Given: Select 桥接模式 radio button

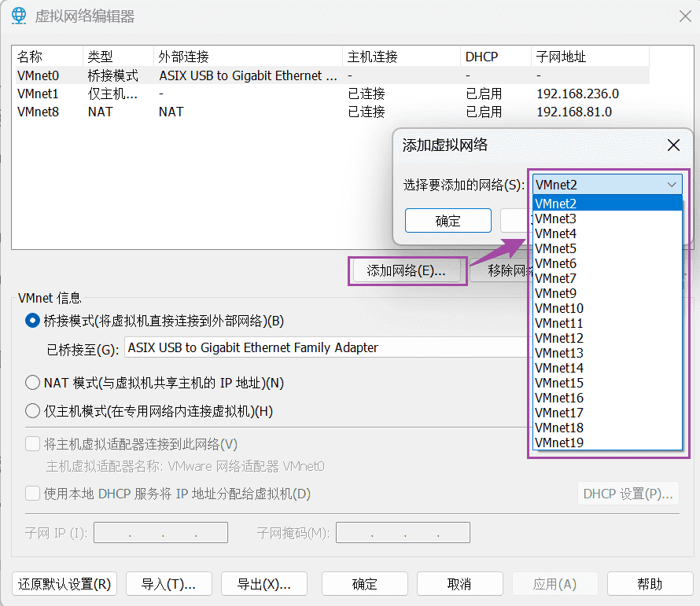Looking at the screenshot, I should (x=32, y=321).
